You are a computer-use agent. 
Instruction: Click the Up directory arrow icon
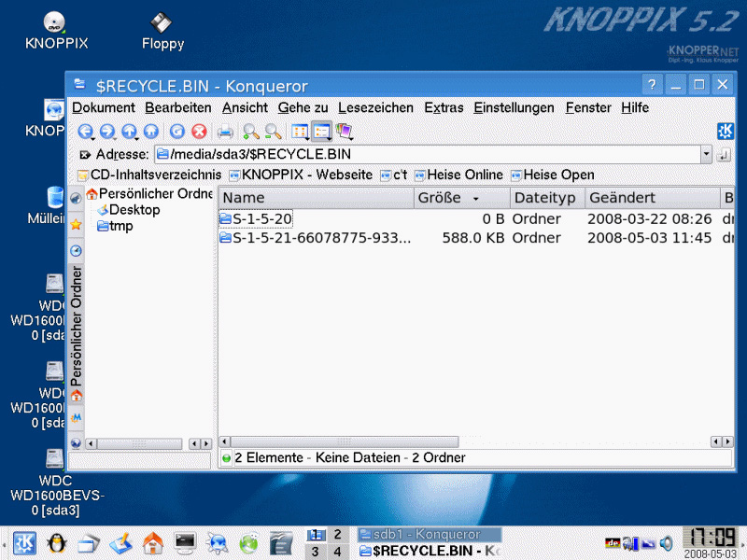point(130,132)
